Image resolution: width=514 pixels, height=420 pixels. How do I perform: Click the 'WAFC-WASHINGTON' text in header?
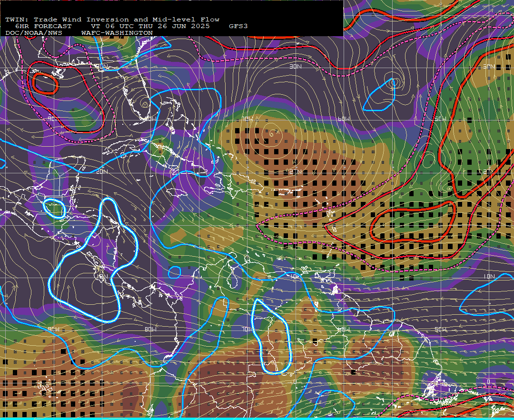117,33
